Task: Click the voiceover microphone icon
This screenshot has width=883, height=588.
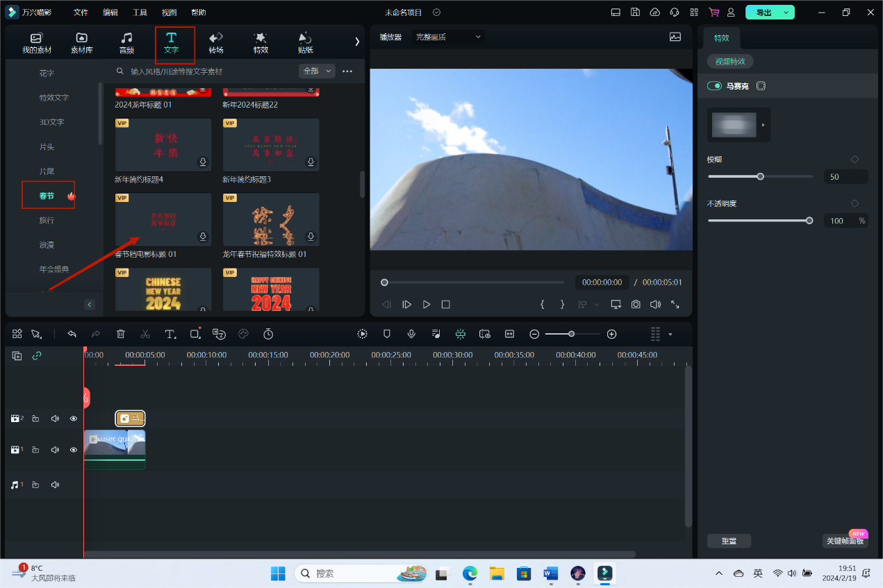Action: tap(411, 334)
